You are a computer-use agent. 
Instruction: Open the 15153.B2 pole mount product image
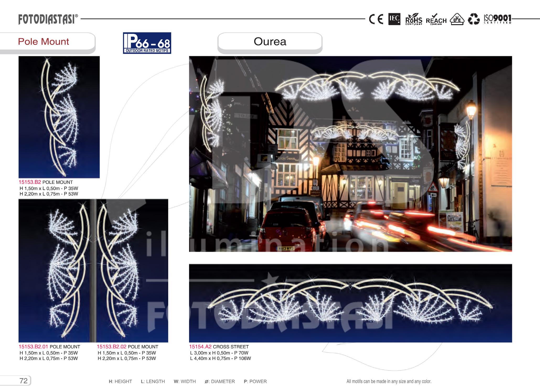59,117
